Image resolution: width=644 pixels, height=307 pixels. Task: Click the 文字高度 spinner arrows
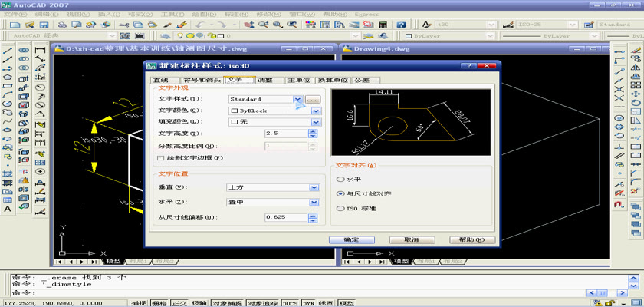(x=313, y=134)
